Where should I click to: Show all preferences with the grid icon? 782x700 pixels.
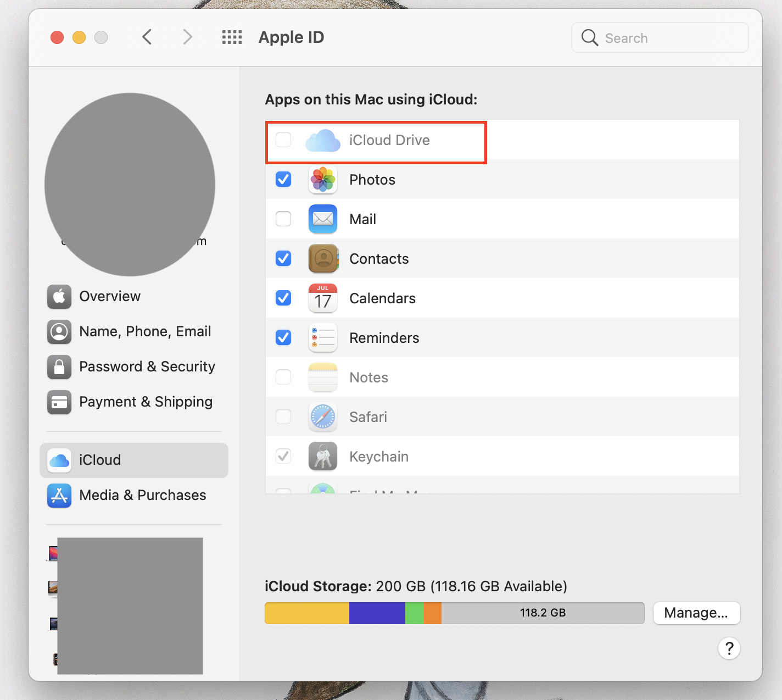pos(232,37)
